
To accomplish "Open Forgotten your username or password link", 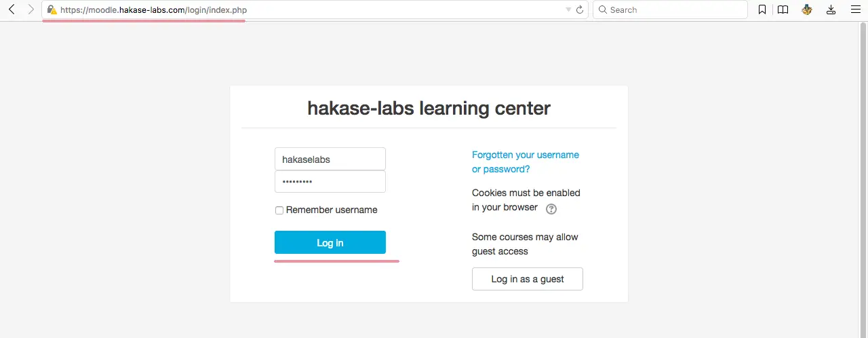I will (x=526, y=162).
